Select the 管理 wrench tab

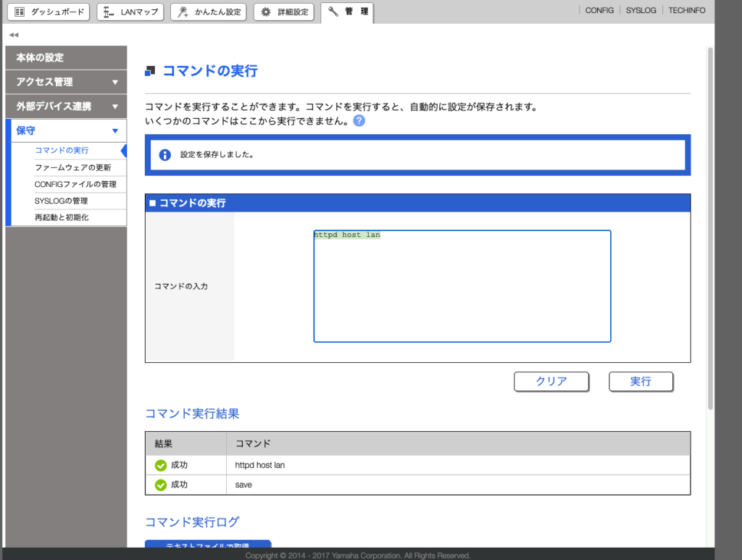348,12
